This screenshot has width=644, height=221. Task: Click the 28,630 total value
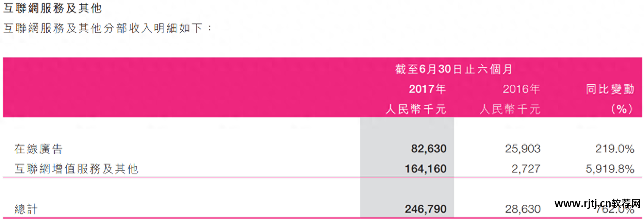[x=523, y=209]
